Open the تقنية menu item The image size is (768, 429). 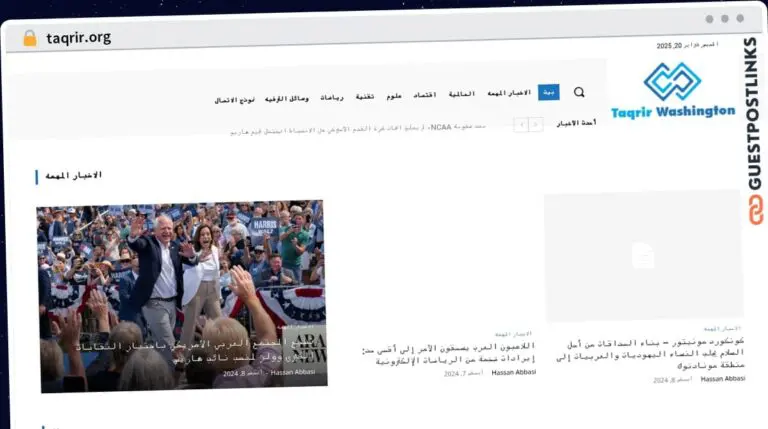pos(365,96)
